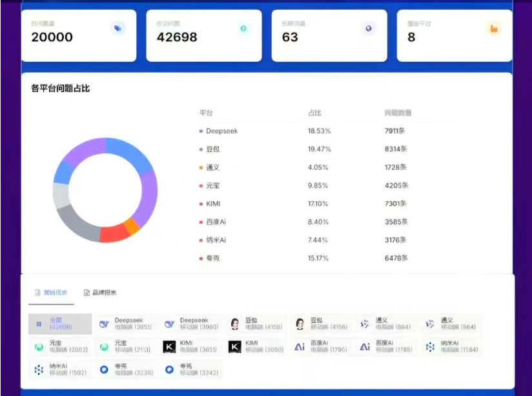Click the 63 value on the top card
The height and width of the screenshot is (396, 532).
point(290,37)
